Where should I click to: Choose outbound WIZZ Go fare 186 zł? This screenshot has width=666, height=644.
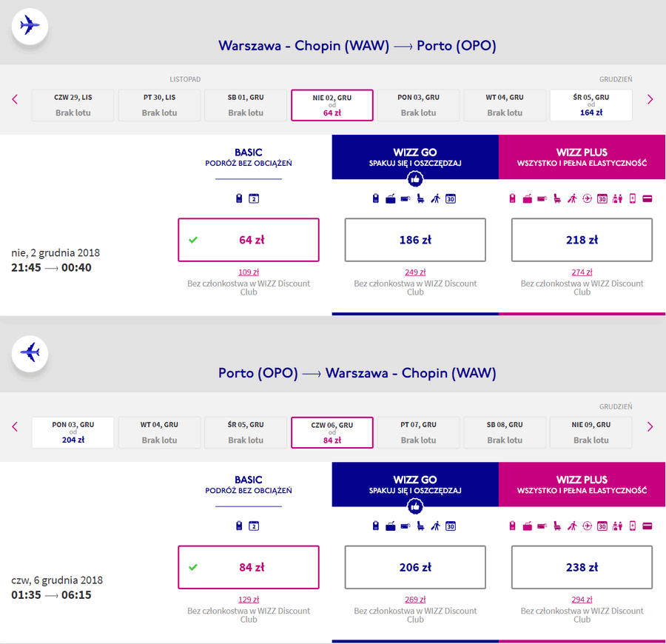tap(415, 240)
